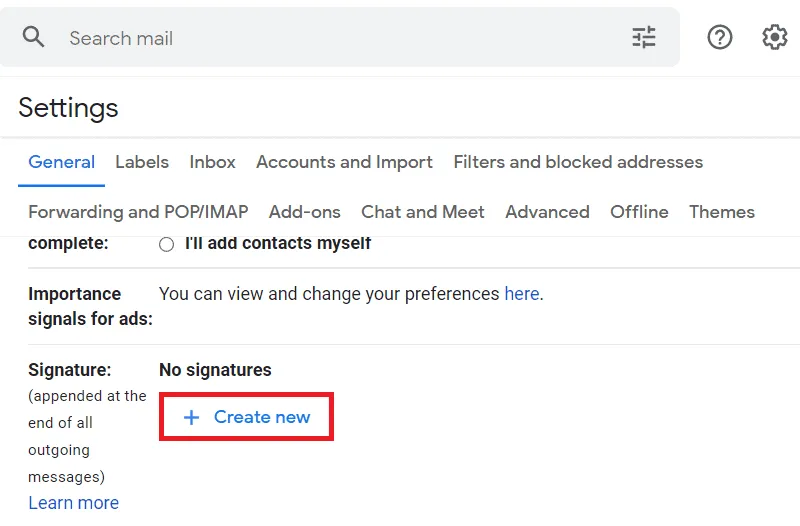Click 'Importance signals for ads:' label

pos(90,306)
